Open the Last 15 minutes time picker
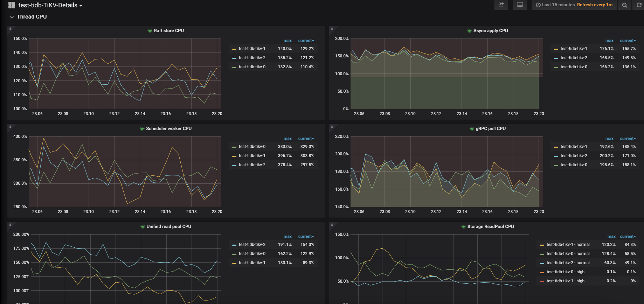The width and height of the screenshot is (644, 304). click(x=574, y=5)
